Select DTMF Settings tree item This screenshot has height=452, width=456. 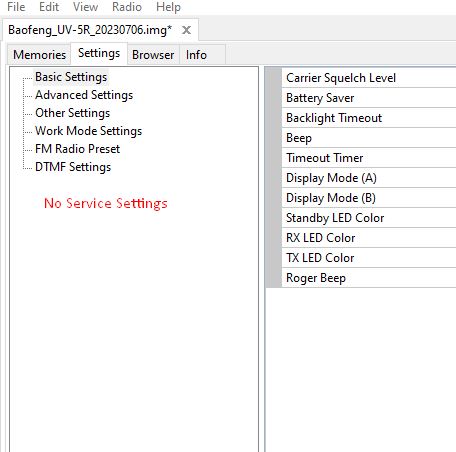pos(73,167)
